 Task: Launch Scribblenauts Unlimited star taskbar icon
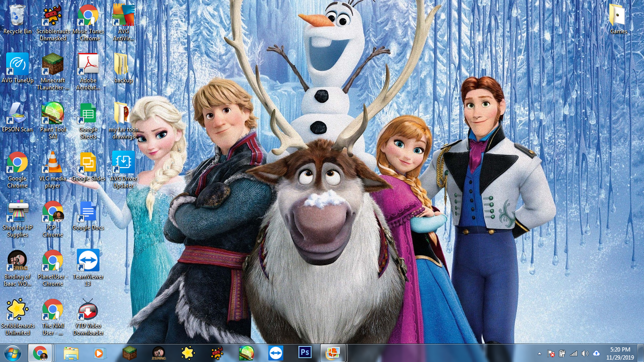[188, 353]
